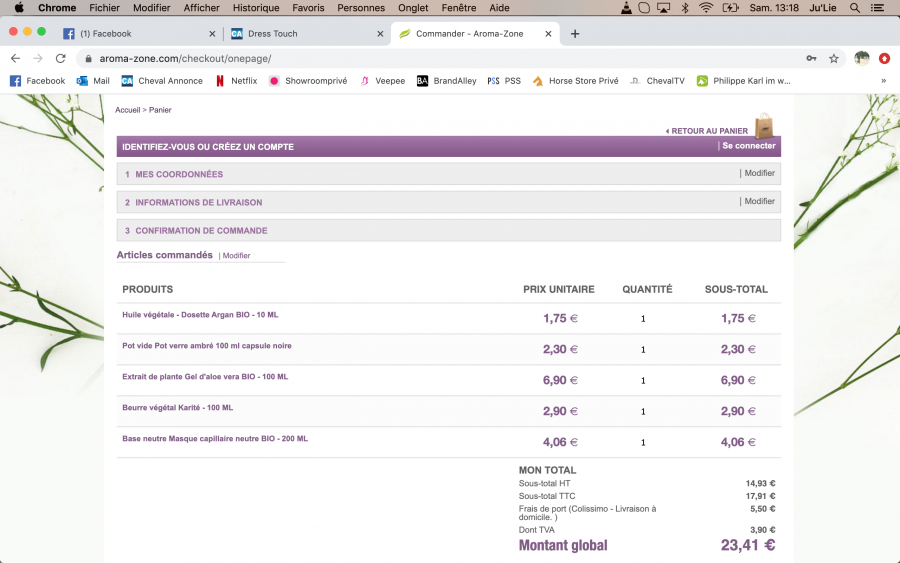The width and height of the screenshot is (900, 563).
Task: Open the Chrome profile avatar icon
Action: (861, 58)
